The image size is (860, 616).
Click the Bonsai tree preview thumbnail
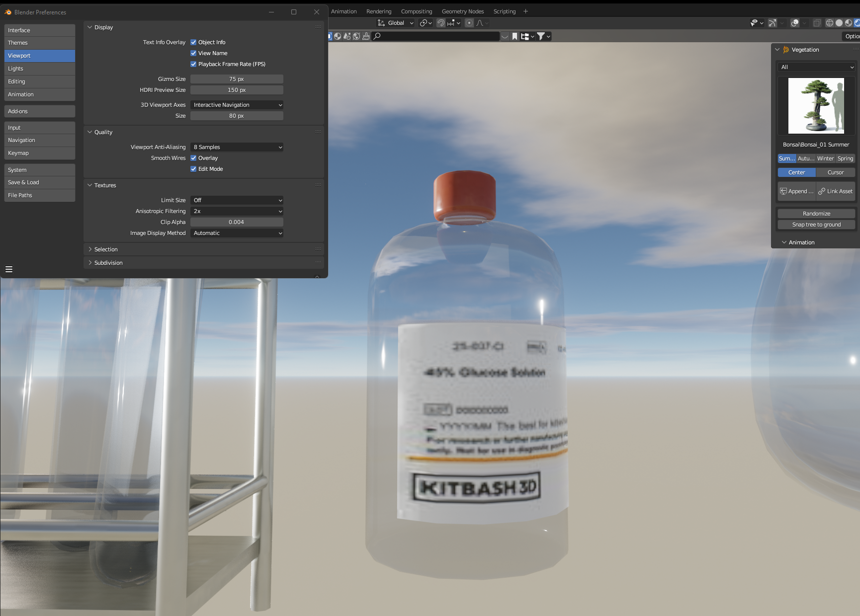click(816, 106)
